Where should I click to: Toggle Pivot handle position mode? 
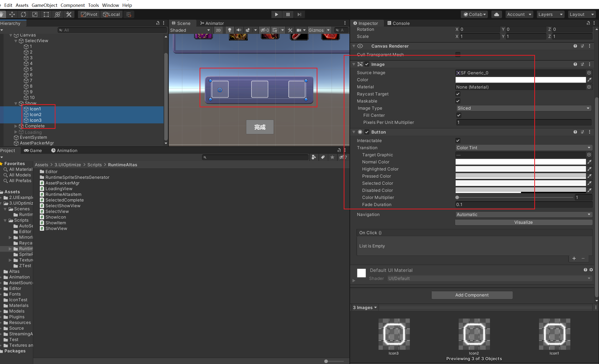click(x=89, y=14)
